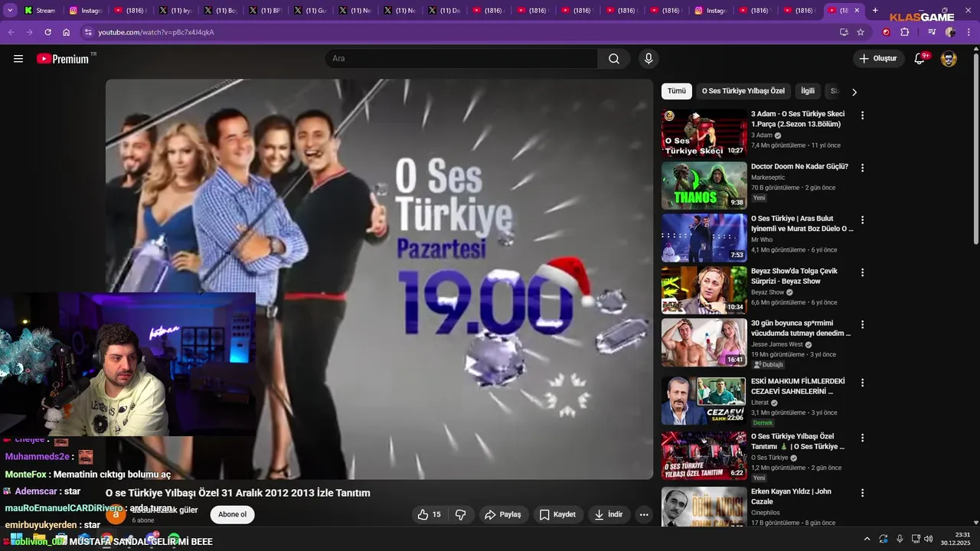The width and height of the screenshot is (980, 551).
Task: Open Doctor Doom Ne Kadar Güçlü thumbnail
Action: (x=704, y=185)
